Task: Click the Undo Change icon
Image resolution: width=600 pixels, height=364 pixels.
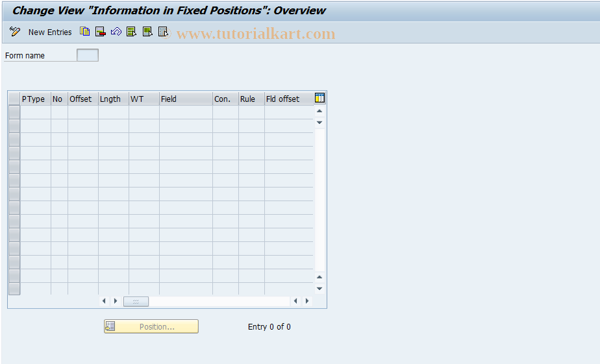Action: (x=116, y=32)
